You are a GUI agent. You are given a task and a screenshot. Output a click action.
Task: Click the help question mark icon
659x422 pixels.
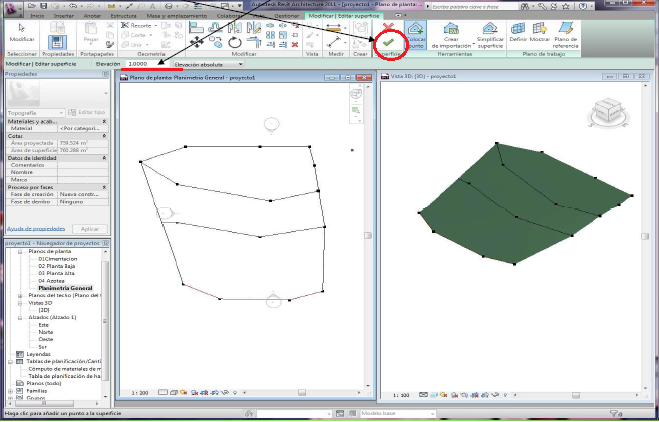pyautogui.click(x=583, y=6)
